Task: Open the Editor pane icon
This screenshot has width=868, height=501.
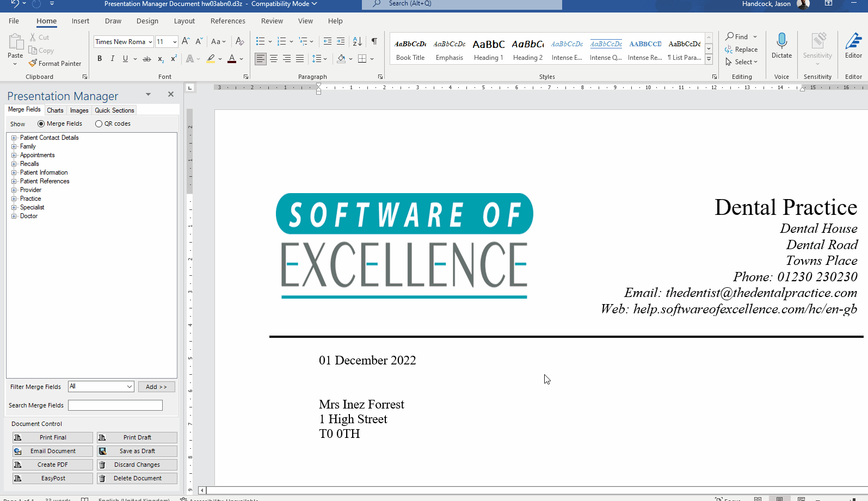Action: [x=853, y=46]
